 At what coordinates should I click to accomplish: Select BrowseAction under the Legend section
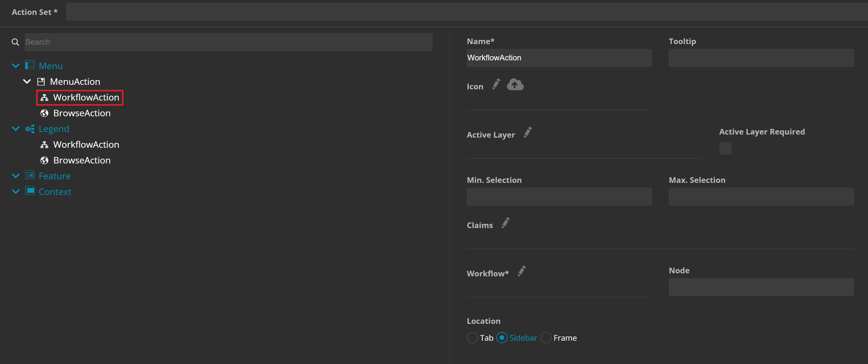[x=82, y=160]
